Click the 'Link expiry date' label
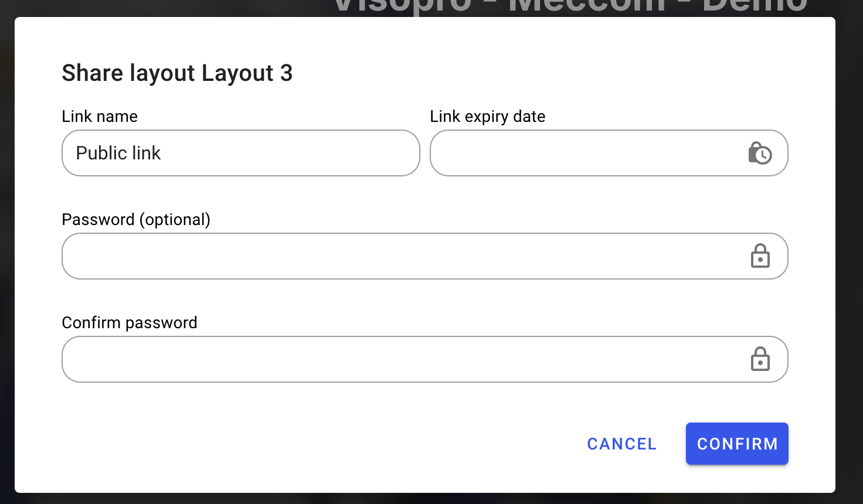 point(487,116)
